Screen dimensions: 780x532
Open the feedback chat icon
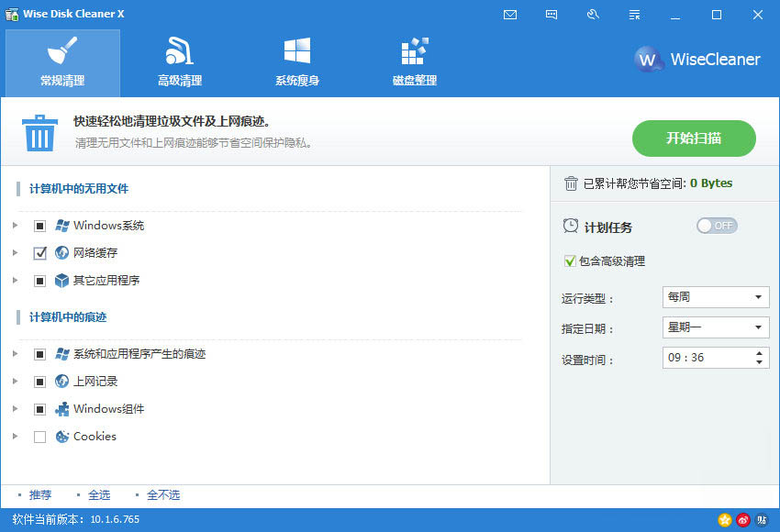pyautogui.click(x=552, y=15)
